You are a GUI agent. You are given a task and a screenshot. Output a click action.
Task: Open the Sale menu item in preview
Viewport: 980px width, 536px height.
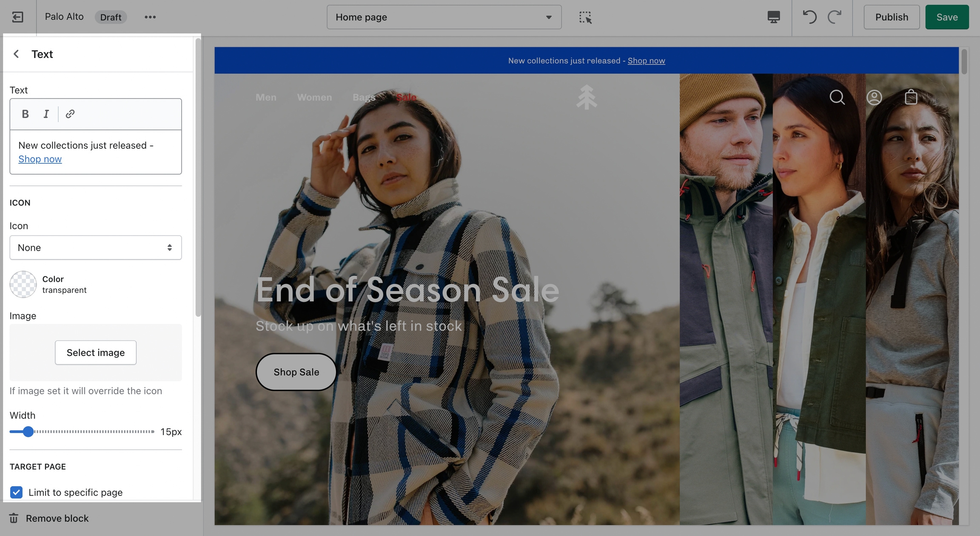pos(406,97)
